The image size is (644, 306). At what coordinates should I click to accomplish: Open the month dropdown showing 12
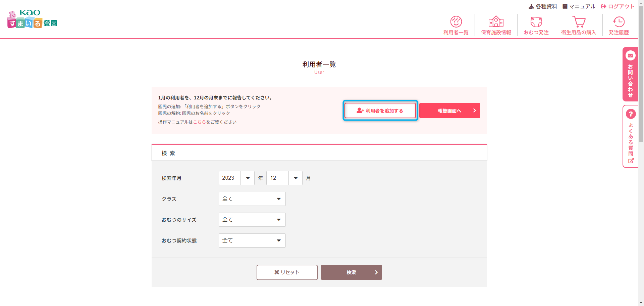pos(284,178)
